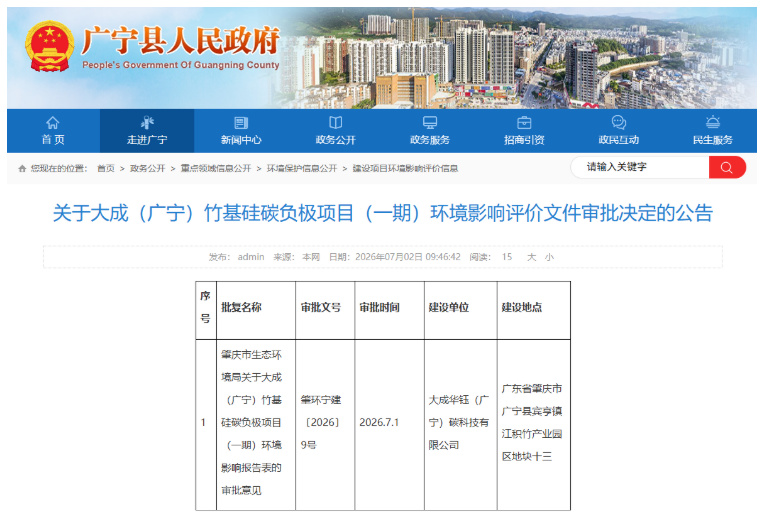Click the location cell 广东省肇庆市广宁县宾亨镇
The image size is (762, 512).
(532, 423)
